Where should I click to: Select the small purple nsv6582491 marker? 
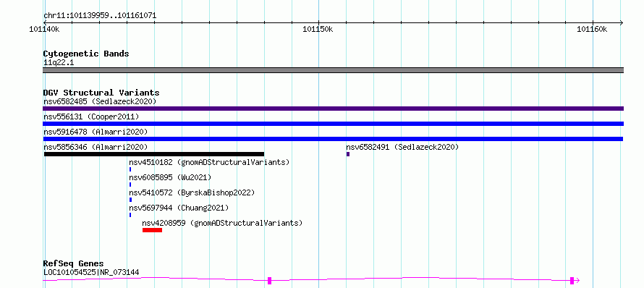tap(348, 154)
